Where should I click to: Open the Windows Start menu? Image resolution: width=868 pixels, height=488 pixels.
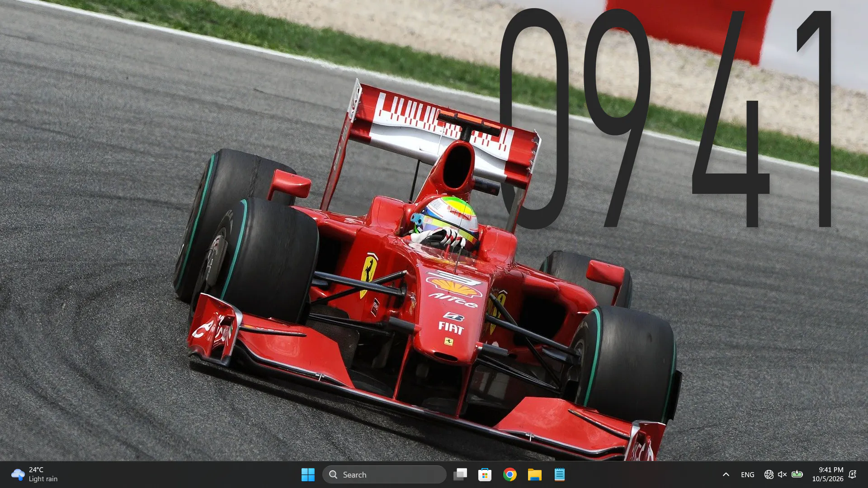pos(308,474)
